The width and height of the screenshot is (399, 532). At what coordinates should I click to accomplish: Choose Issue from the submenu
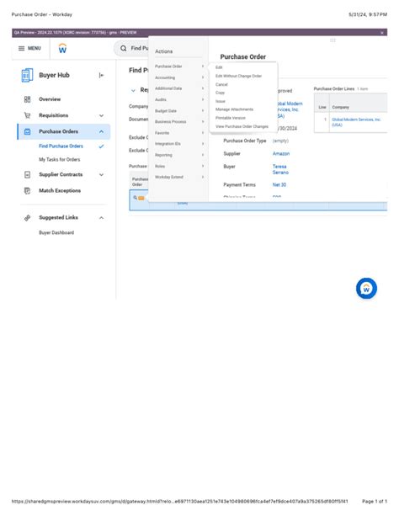pyautogui.click(x=221, y=101)
